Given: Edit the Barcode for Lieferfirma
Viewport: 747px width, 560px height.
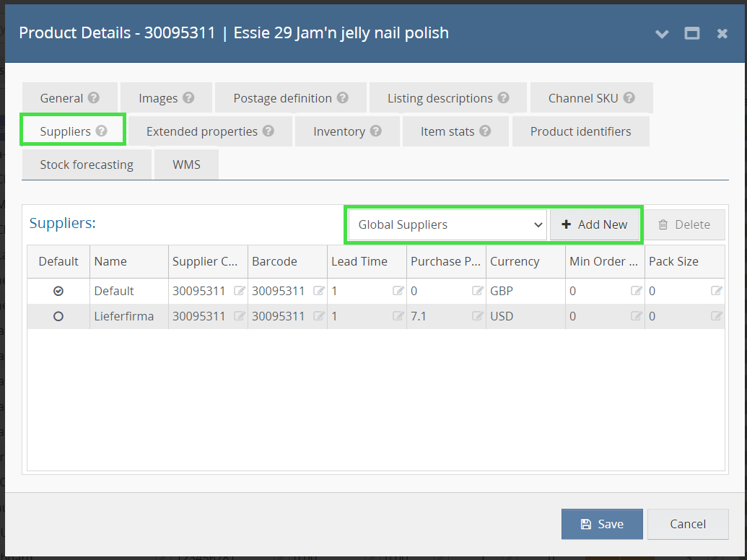Looking at the screenshot, I should (318, 315).
